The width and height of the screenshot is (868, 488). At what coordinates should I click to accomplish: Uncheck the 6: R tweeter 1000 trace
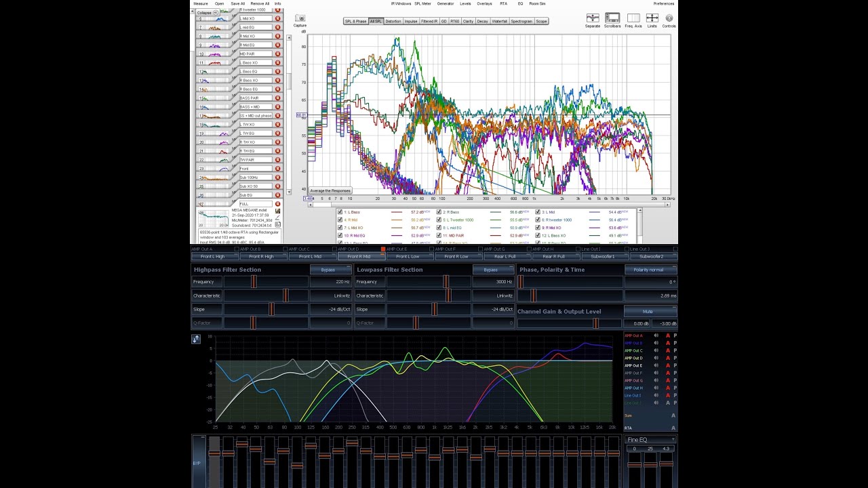tap(538, 220)
